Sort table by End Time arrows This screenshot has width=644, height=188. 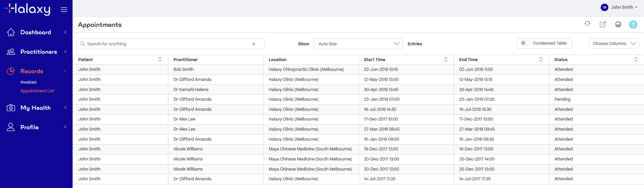tap(541, 59)
